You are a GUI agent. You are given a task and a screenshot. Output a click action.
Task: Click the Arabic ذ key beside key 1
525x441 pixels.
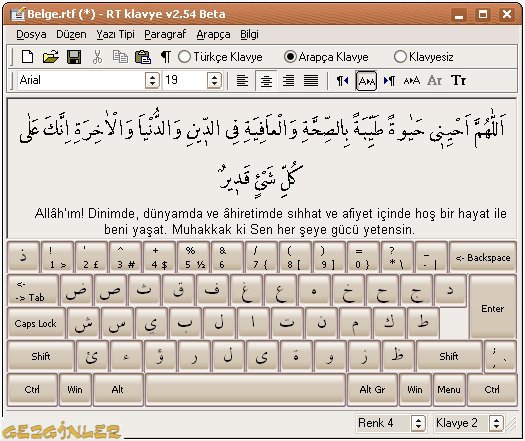23,258
